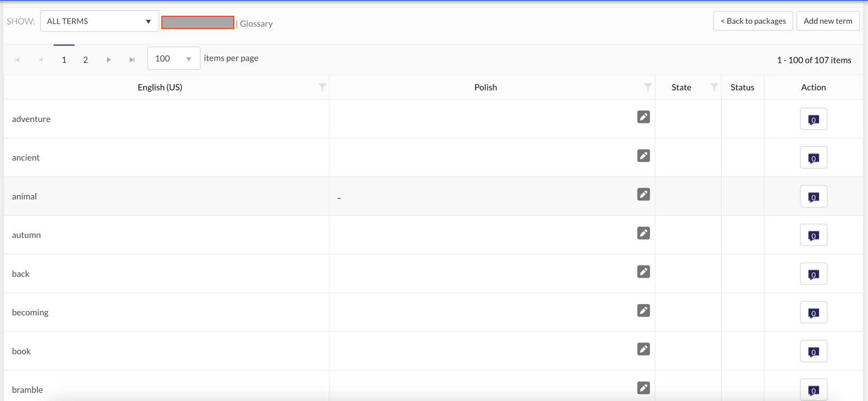Edit Polish translation for back
Viewport: 868px width, 401px height.
[x=643, y=272]
